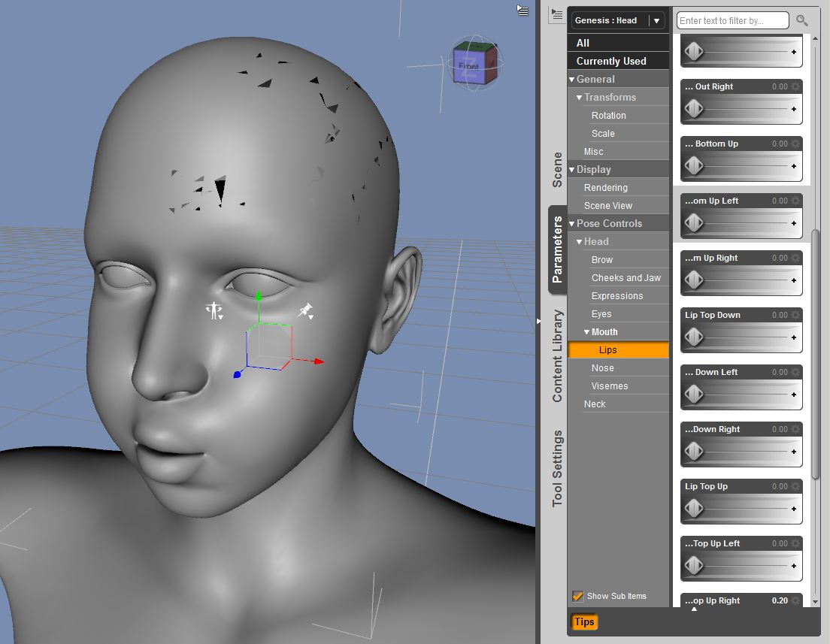Switch to the Parameters tab
The image size is (830, 644).
[557, 249]
